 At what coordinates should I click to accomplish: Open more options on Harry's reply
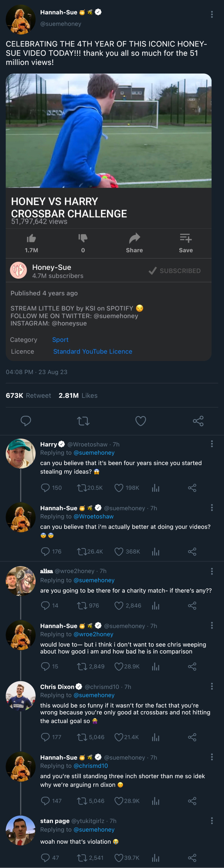[212, 444]
